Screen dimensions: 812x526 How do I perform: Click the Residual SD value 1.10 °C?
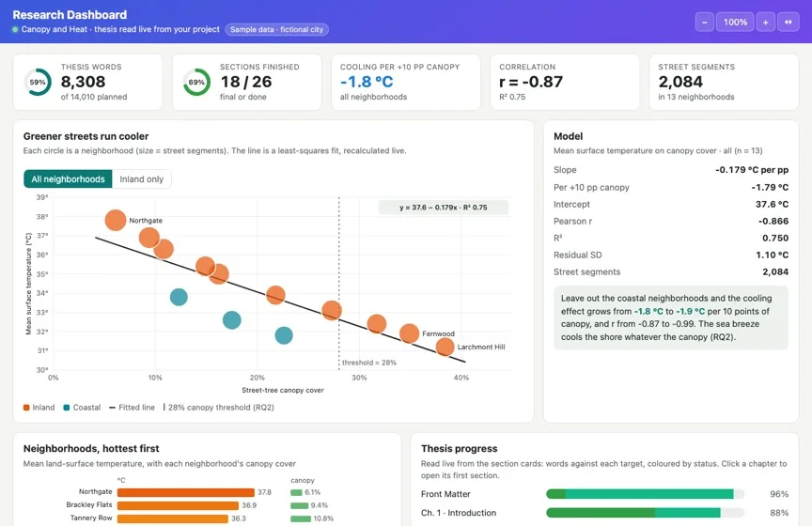click(x=773, y=255)
